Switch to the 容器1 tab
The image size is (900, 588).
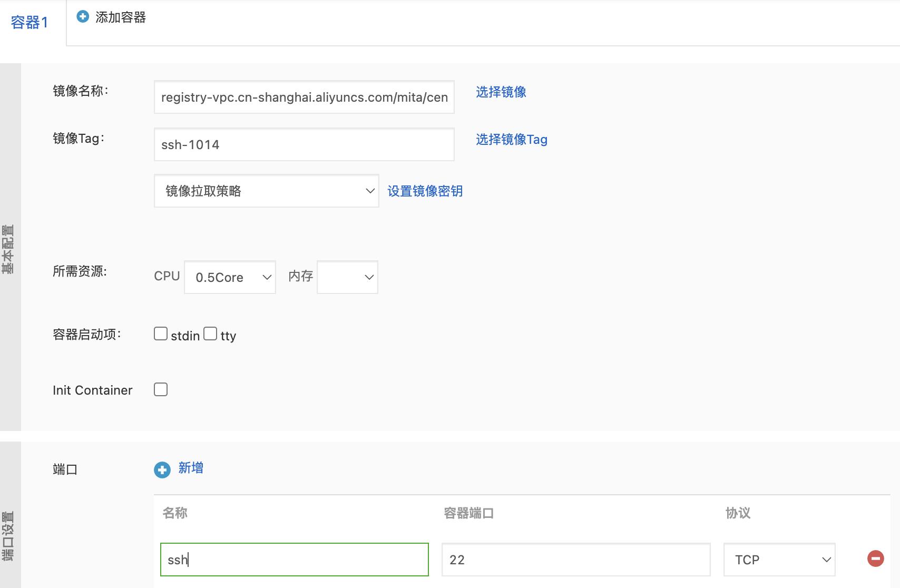click(x=30, y=23)
